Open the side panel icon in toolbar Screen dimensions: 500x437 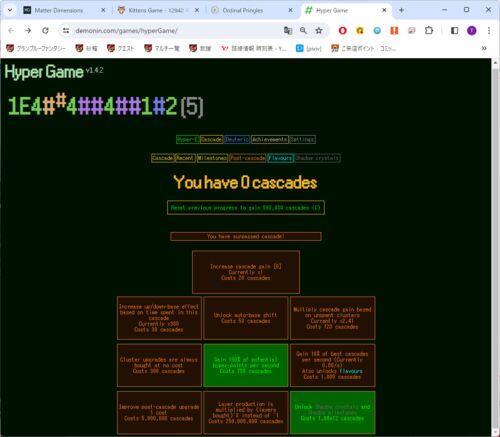tap(454, 31)
